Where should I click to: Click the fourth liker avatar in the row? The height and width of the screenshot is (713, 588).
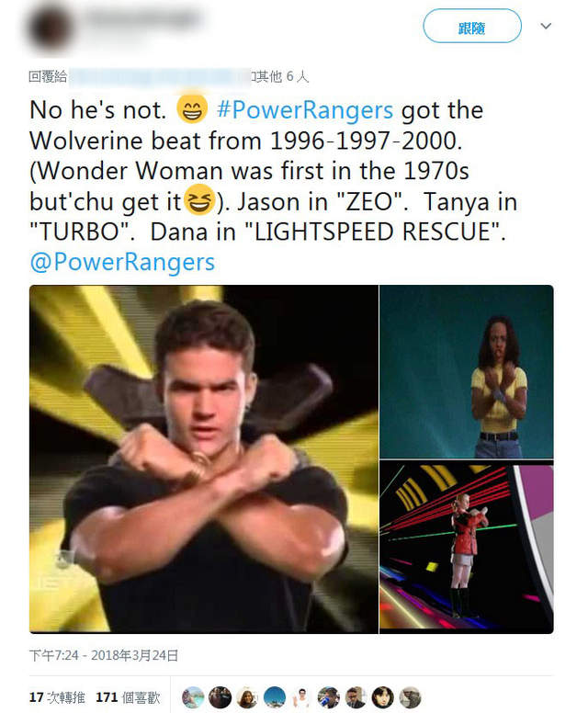click(275, 697)
